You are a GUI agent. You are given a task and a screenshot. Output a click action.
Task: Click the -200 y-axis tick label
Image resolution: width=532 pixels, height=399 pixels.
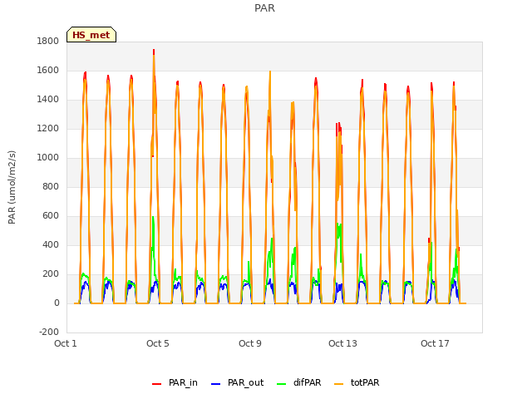pyautogui.click(x=49, y=332)
